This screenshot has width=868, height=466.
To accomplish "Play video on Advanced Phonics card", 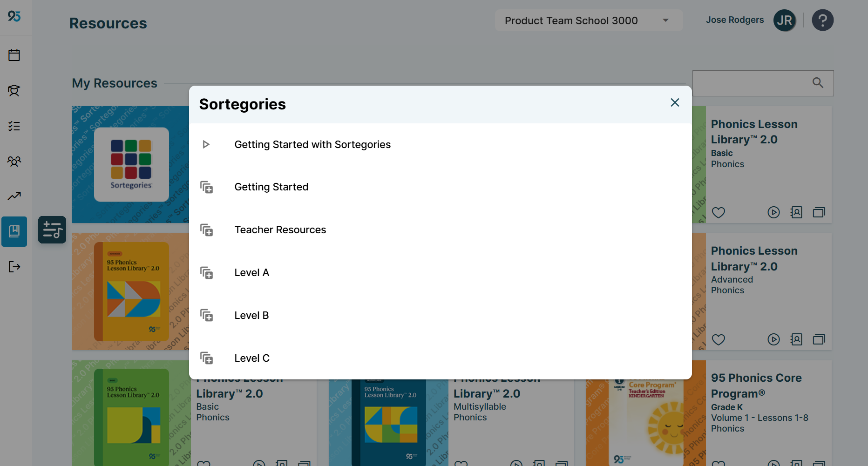I will coord(773,339).
